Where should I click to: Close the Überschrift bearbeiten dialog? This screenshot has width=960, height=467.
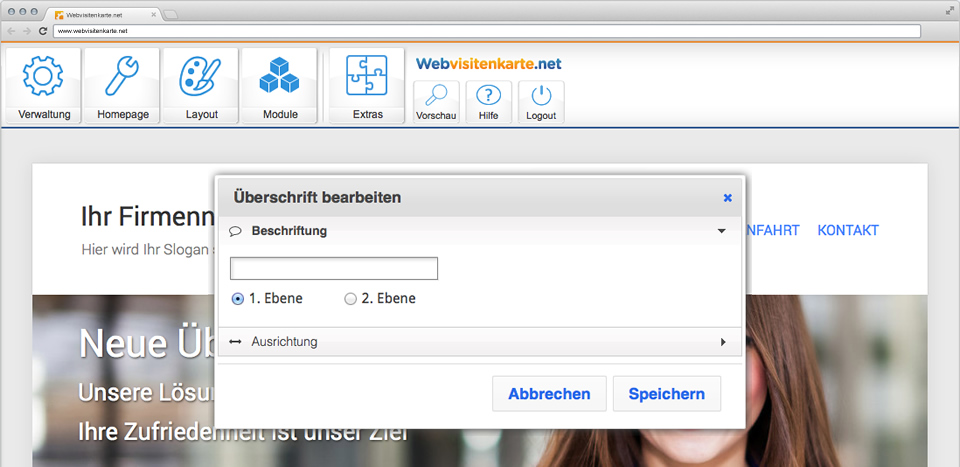[727, 198]
